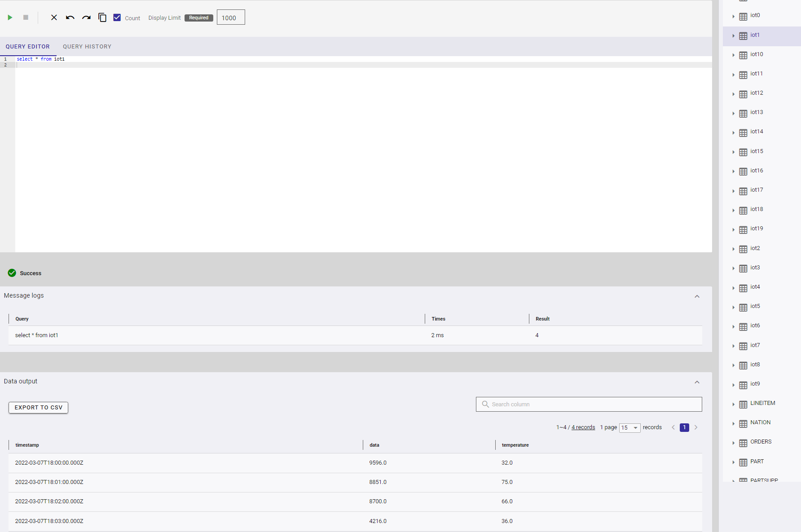The width and height of the screenshot is (801, 532).
Task: Uncheck the Count checkbox
Action: 117,18
